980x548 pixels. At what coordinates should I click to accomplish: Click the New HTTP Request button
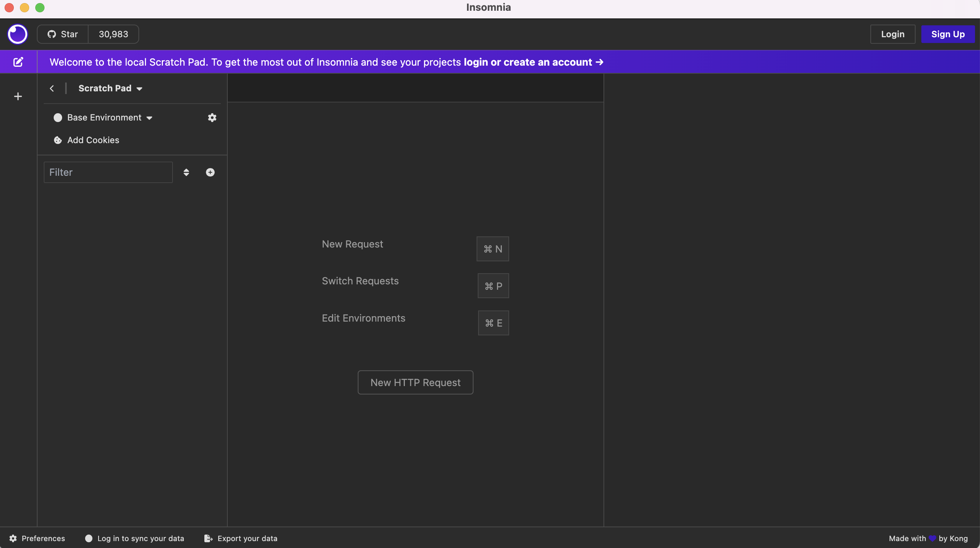(x=415, y=382)
